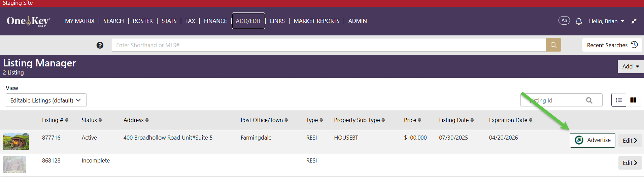The image size is (644, 177).
Task: Click the Listing Id search magnifier icon
Action: tap(589, 100)
